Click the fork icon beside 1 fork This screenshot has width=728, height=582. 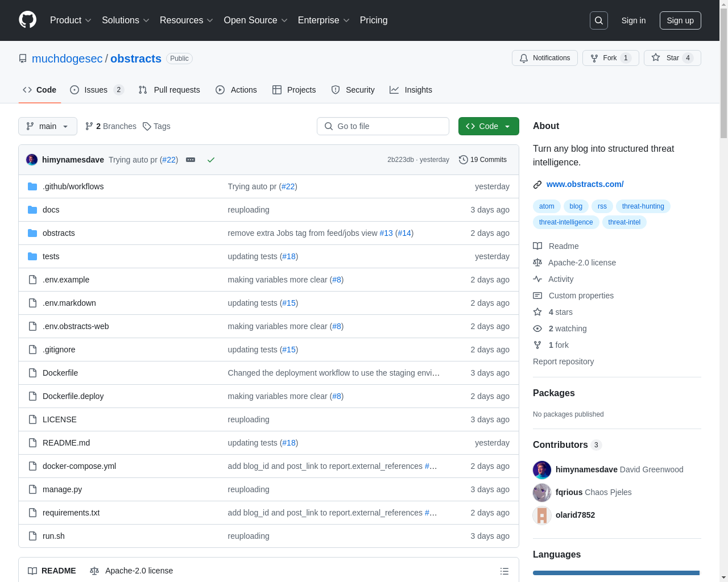[x=537, y=345]
